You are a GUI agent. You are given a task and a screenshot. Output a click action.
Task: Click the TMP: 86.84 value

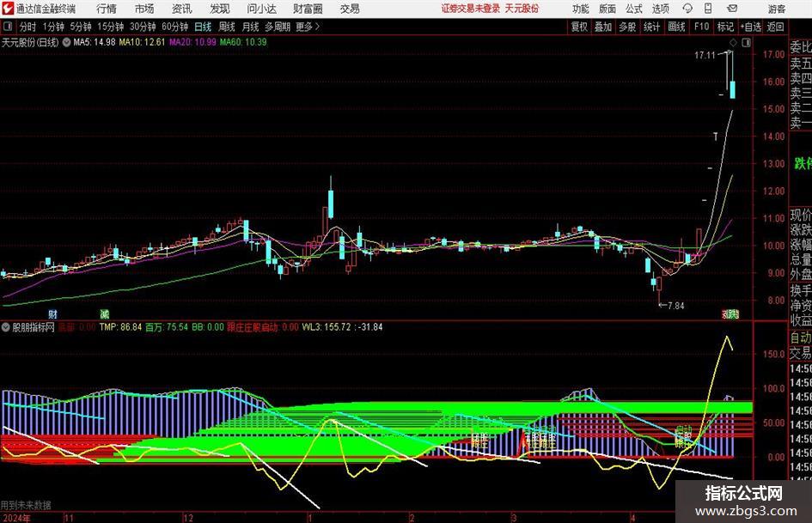pos(120,327)
